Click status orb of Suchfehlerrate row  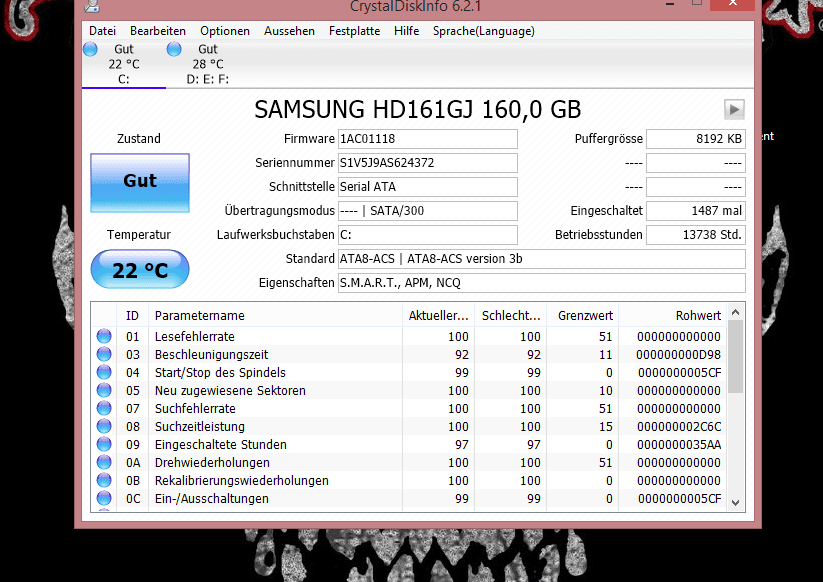pos(104,408)
